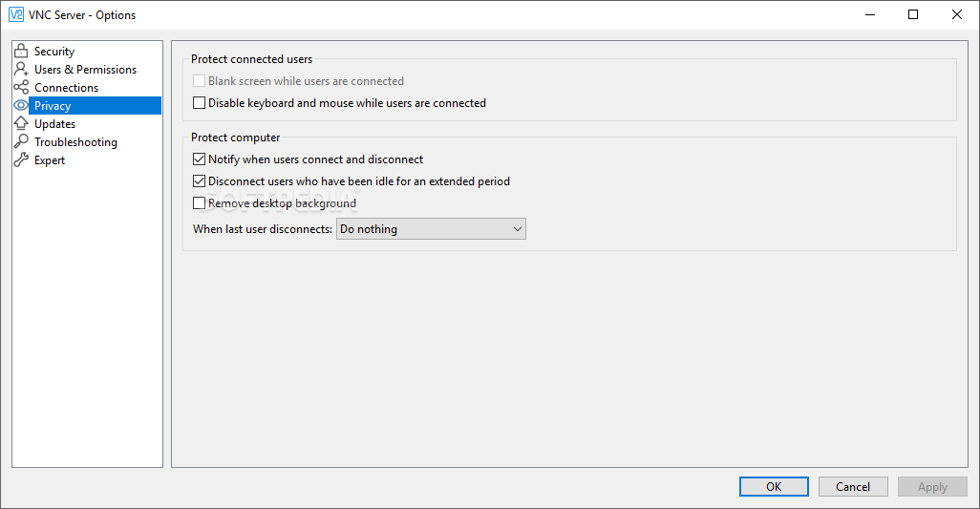The height and width of the screenshot is (509, 980).
Task: Click the Updates arrow icon
Action: (x=21, y=123)
